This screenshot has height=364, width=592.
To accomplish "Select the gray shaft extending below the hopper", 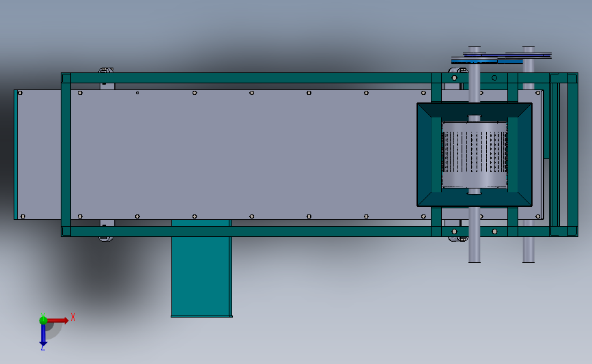I will tap(474, 234).
